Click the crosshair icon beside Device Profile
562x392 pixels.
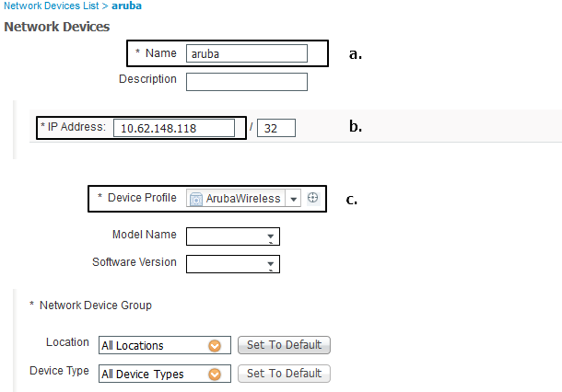pyautogui.click(x=313, y=198)
